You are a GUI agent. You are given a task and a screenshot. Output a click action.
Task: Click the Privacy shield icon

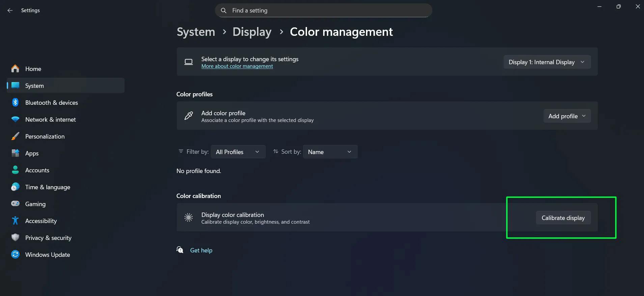(x=15, y=238)
